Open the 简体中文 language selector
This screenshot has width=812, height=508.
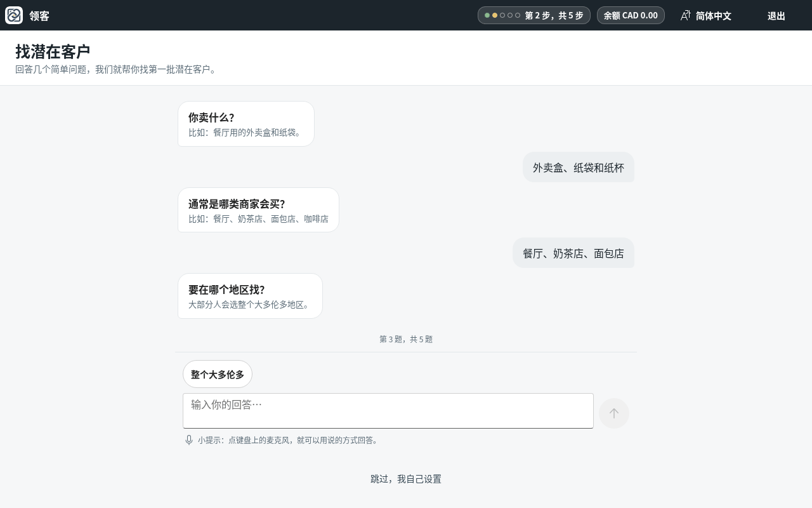point(706,15)
